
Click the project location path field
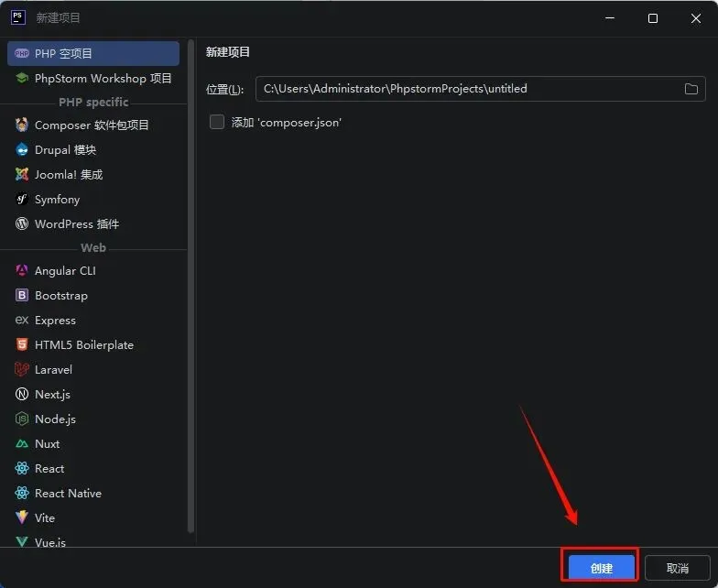480,89
